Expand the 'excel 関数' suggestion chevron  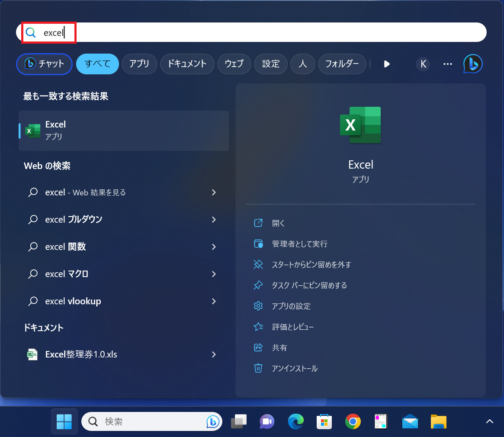pyautogui.click(x=214, y=246)
